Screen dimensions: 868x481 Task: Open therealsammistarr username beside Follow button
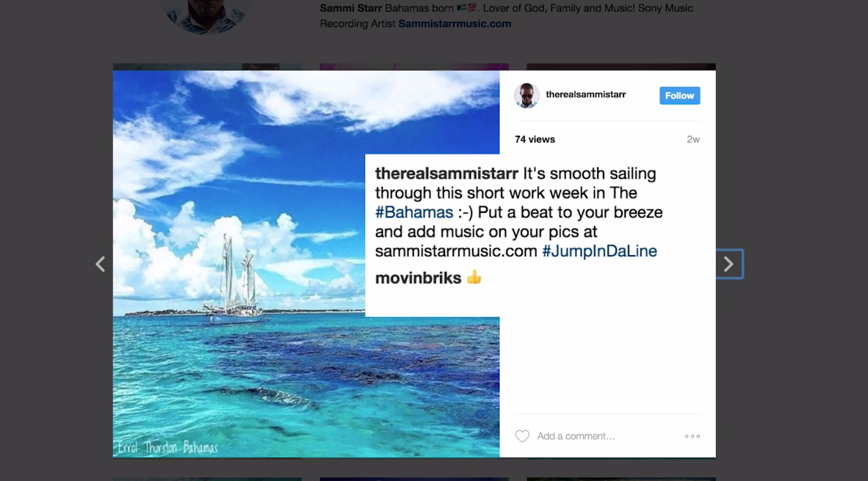coord(586,95)
